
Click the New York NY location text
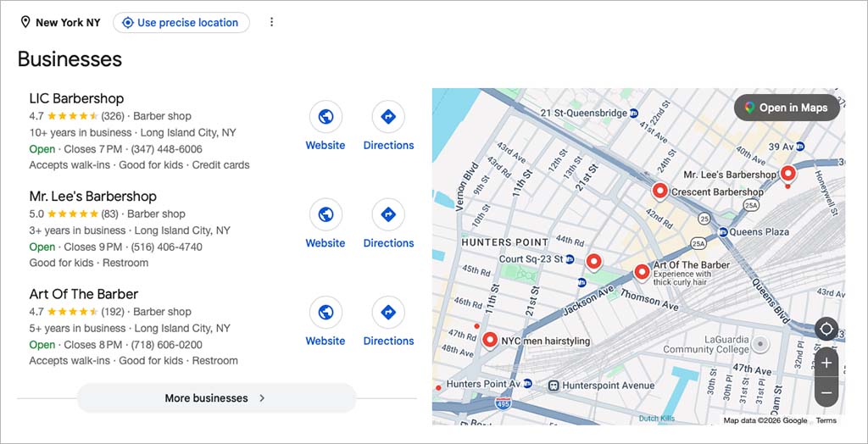68,23
